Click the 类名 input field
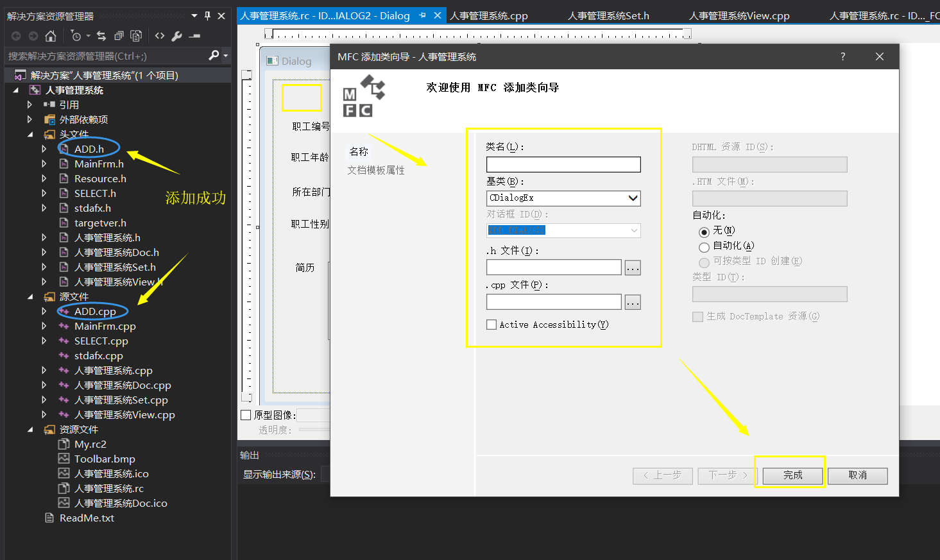940x560 pixels. pyautogui.click(x=563, y=164)
